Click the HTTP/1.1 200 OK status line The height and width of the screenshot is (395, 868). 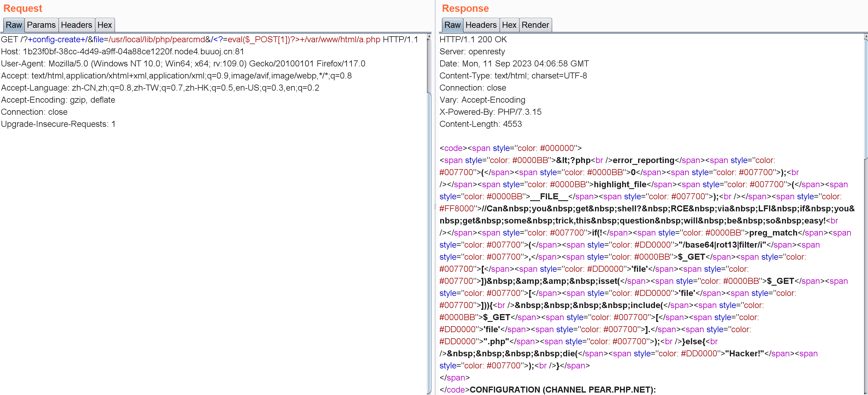tap(473, 40)
